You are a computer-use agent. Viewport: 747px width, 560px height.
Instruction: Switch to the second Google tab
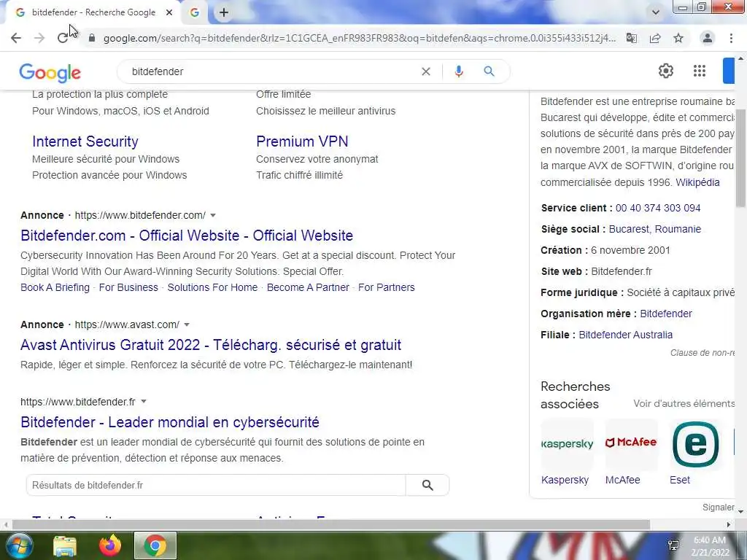(195, 13)
